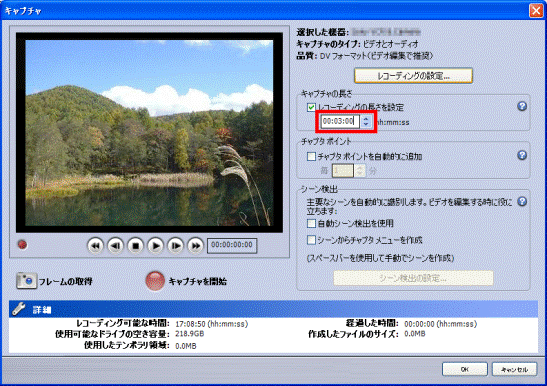Confirm with the OK button
The width and height of the screenshot is (547, 386).
coord(465,369)
